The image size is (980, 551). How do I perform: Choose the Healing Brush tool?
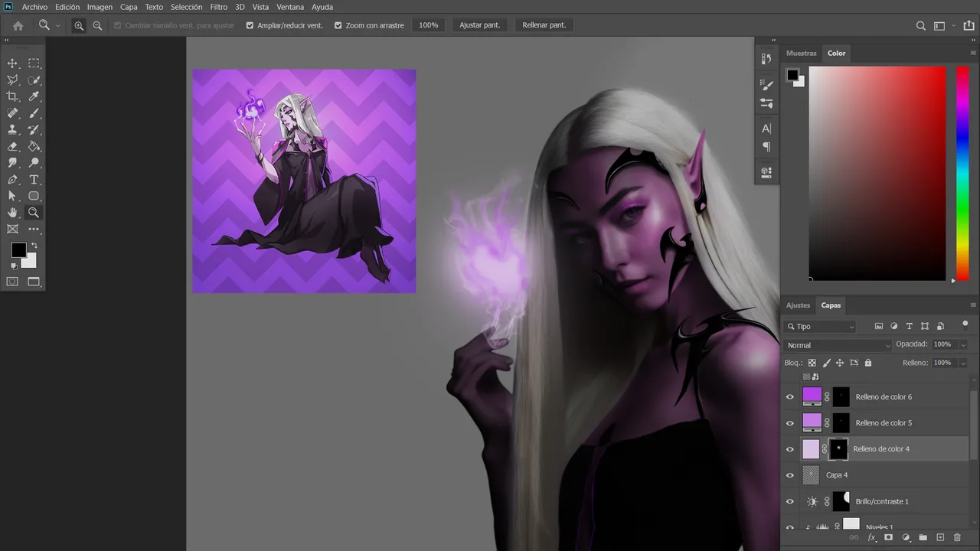click(12, 113)
